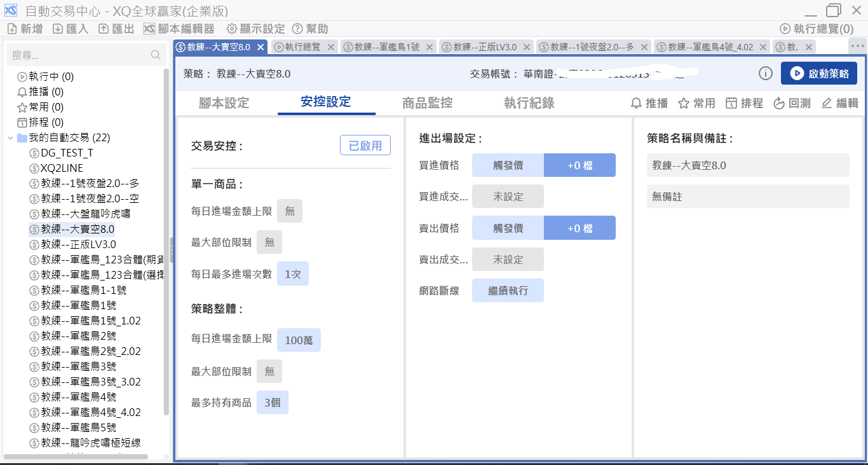
Task: Change 最多持有商品 value 3個
Action: (x=273, y=403)
